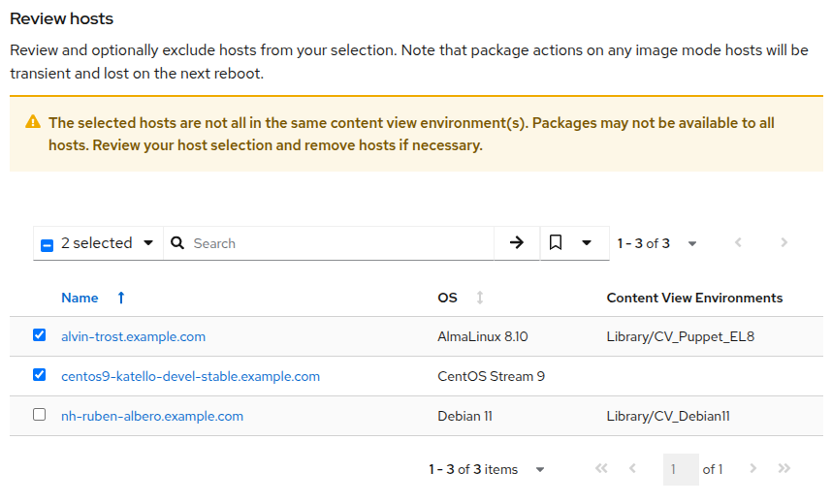The width and height of the screenshot is (832, 504).
Task: Click the magnifying glass search icon
Action: (x=177, y=243)
